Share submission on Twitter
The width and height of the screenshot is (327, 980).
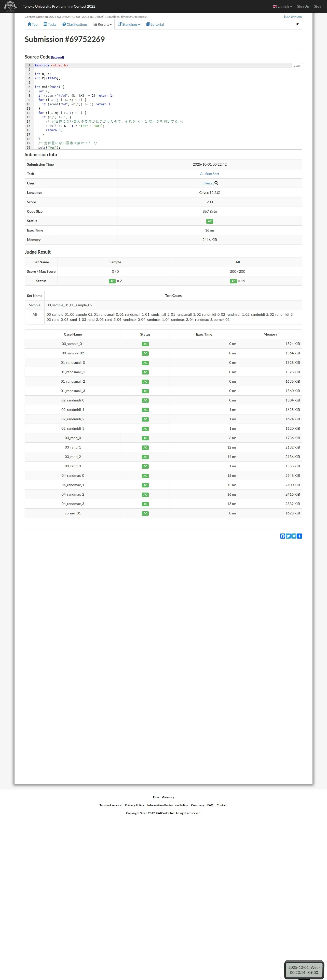click(x=288, y=536)
